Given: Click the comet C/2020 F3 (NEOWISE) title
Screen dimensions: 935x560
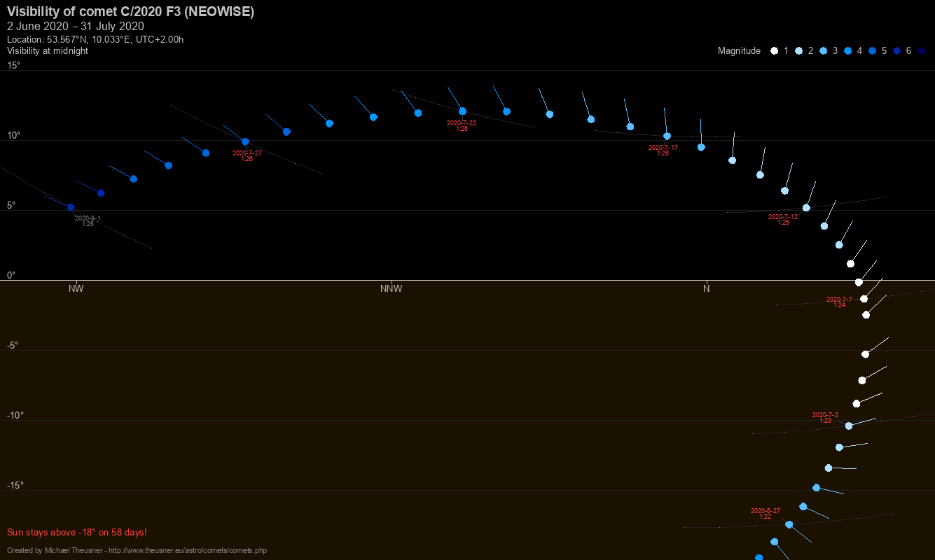Looking at the screenshot, I should coord(130,12).
